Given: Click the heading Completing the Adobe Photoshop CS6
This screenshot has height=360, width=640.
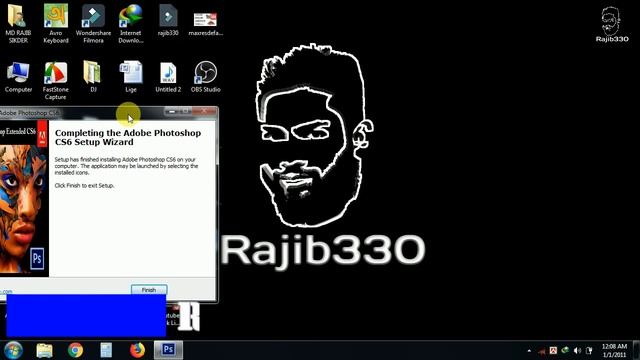Looking at the screenshot, I should 128,137.
